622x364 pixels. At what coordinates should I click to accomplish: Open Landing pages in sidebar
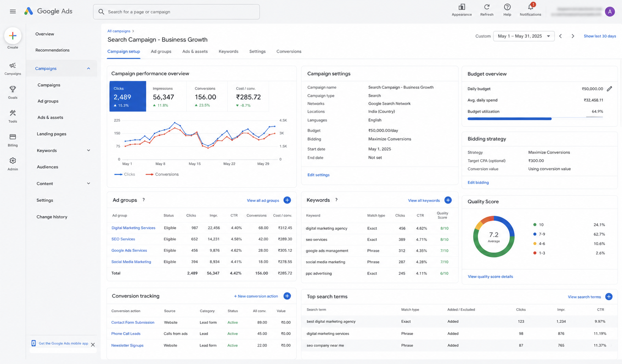(52, 134)
